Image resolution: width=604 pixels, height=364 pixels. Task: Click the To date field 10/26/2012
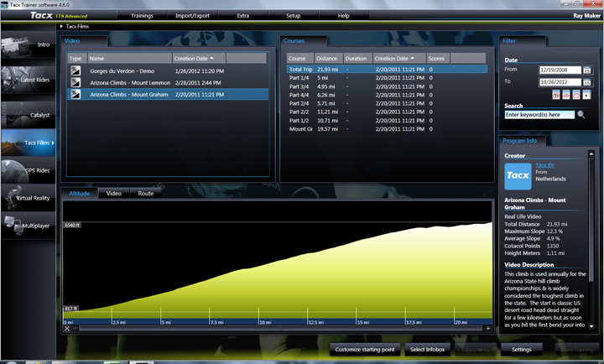560,82
